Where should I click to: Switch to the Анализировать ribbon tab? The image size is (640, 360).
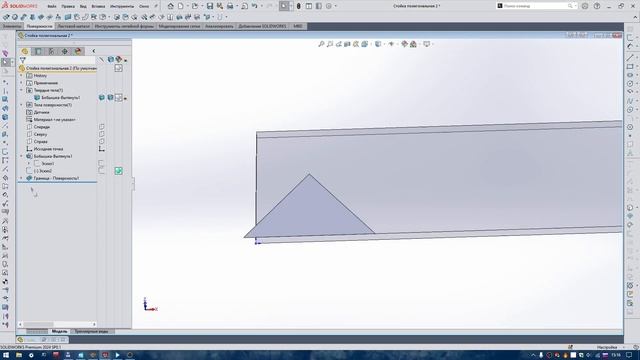(219, 26)
